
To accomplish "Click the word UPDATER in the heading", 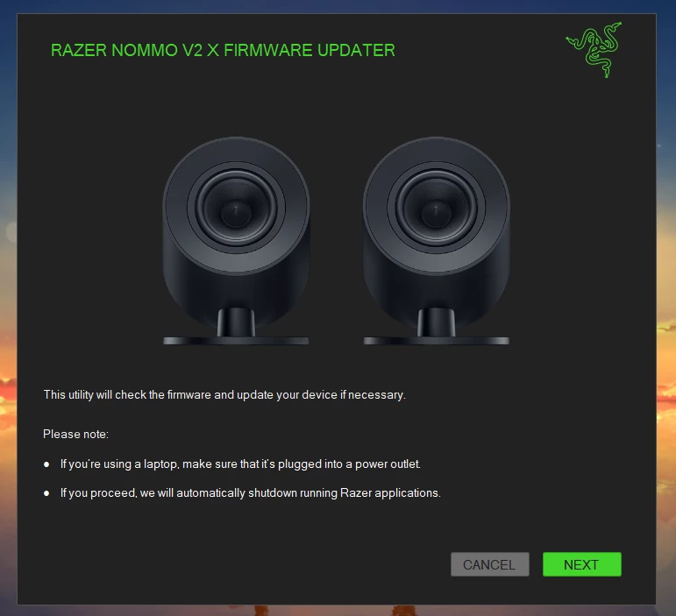I will point(357,51).
